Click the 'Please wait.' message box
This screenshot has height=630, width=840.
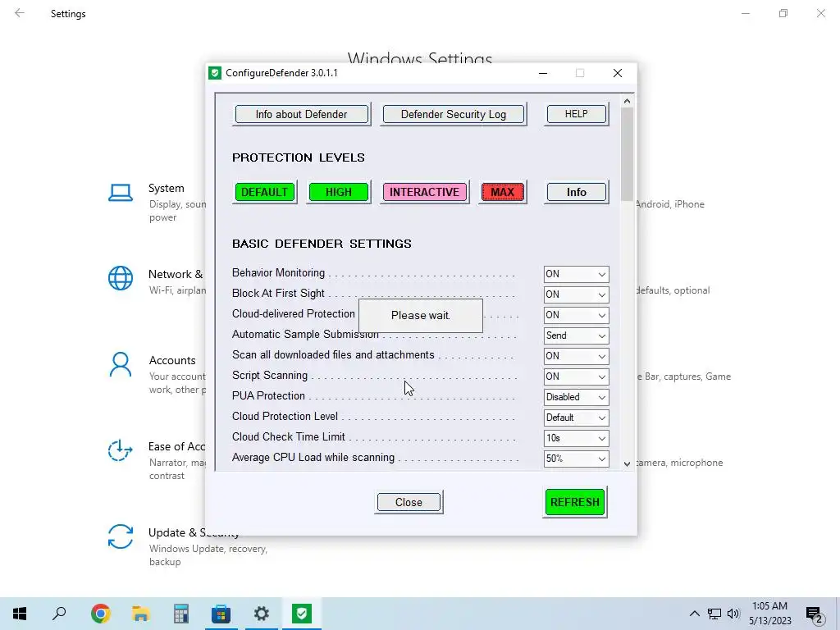point(421,316)
